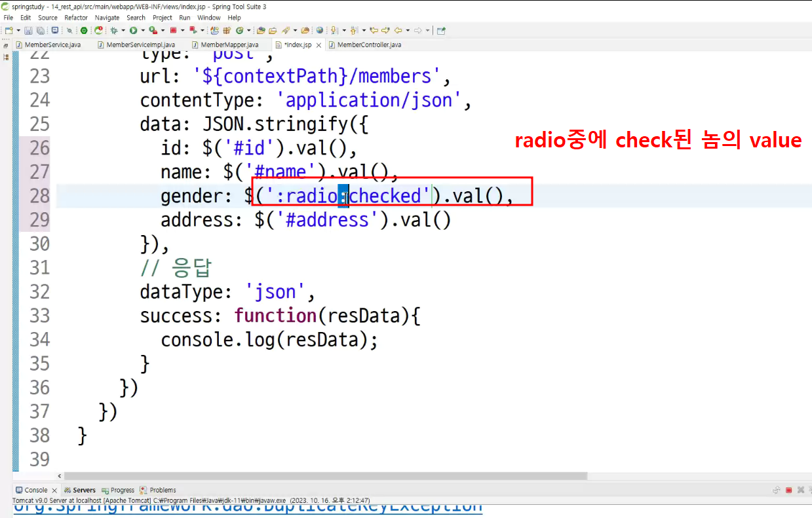The image size is (812, 518).
Task: Close the index.jsp editor tab
Action: (x=319, y=45)
